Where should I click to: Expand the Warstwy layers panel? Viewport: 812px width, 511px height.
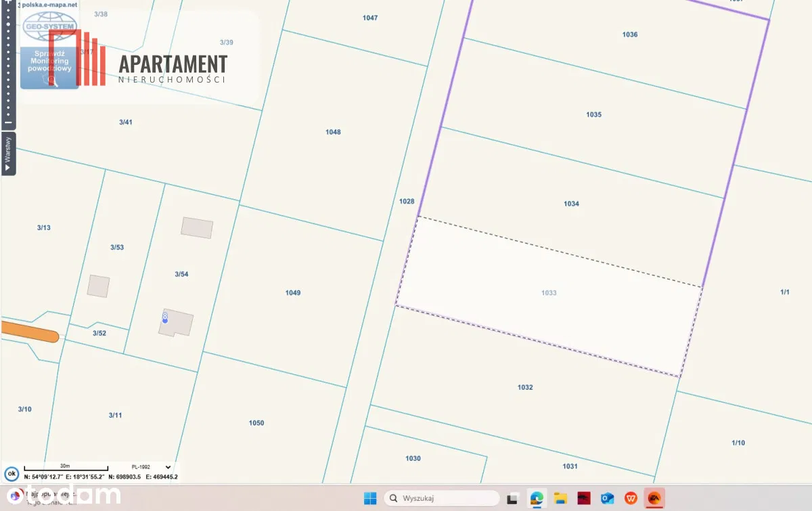coord(8,154)
